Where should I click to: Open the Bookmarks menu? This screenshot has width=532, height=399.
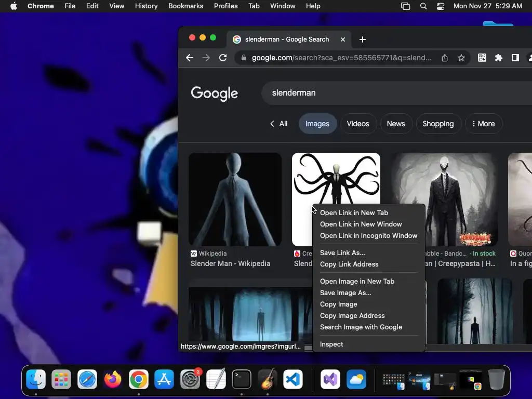click(185, 6)
